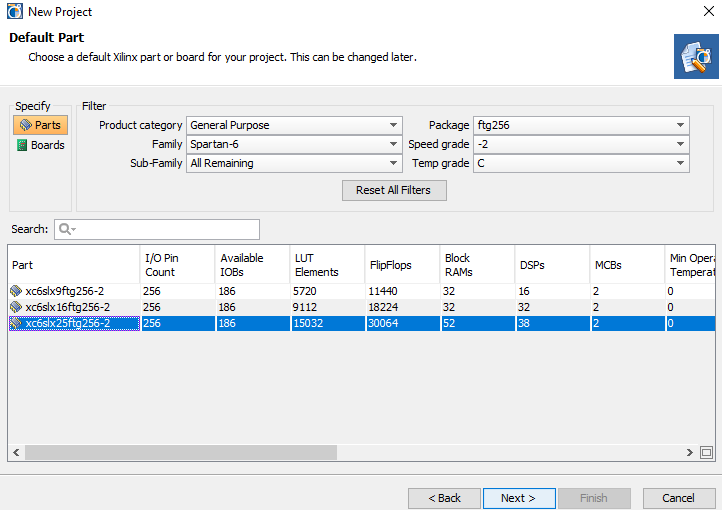Image resolution: width=722 pixels, height=510 pixels.
Task: Sort by Available IOBs column header
Action: [x=252, y=265]
